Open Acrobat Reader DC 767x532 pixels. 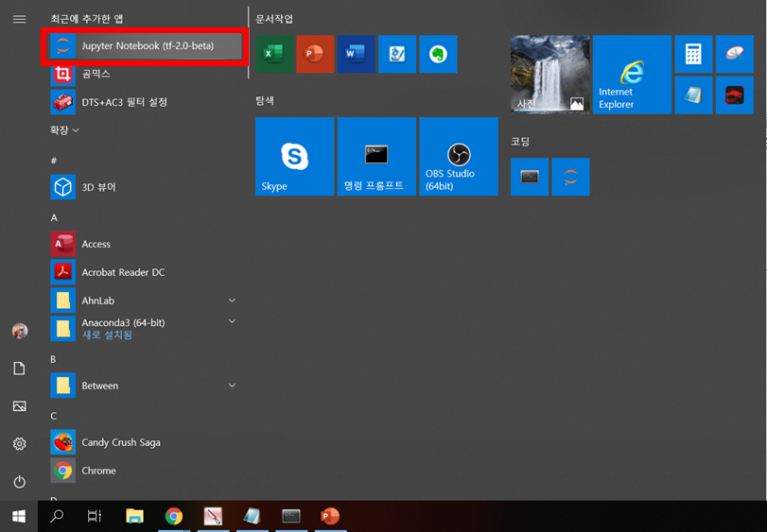146,272
